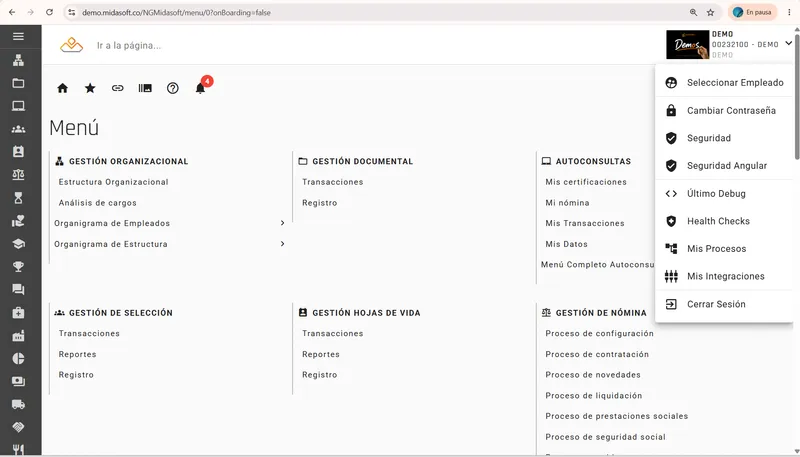This screenshot has height=457, width=800.
Task: Click the help question mark icon
Action: [x=173, y=88]
